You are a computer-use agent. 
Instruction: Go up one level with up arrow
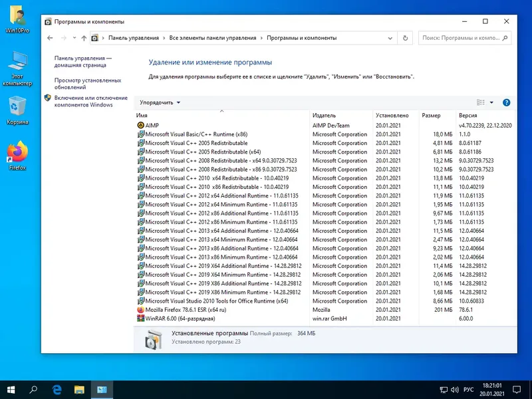tap(84, 38)
